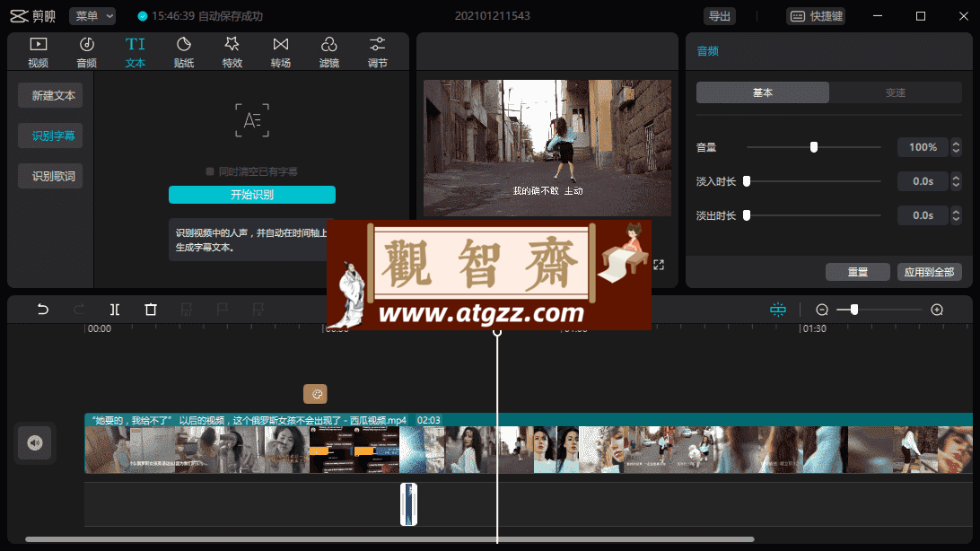
Task: Open the 转场 transitions panel
Action: [x=281, y=52]
